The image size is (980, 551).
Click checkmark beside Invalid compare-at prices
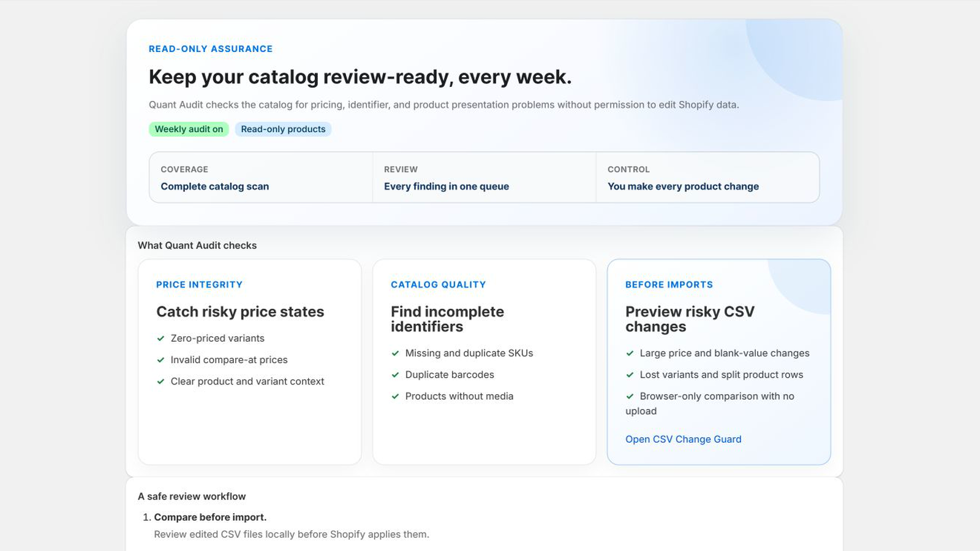point(160,360)
